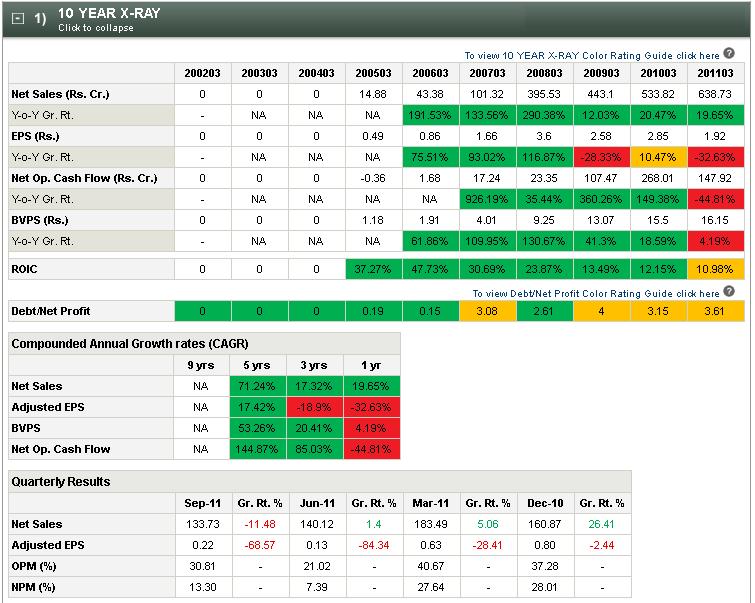Click the green 144.87% five-year cash flow CAGR cell

(260, 449)
